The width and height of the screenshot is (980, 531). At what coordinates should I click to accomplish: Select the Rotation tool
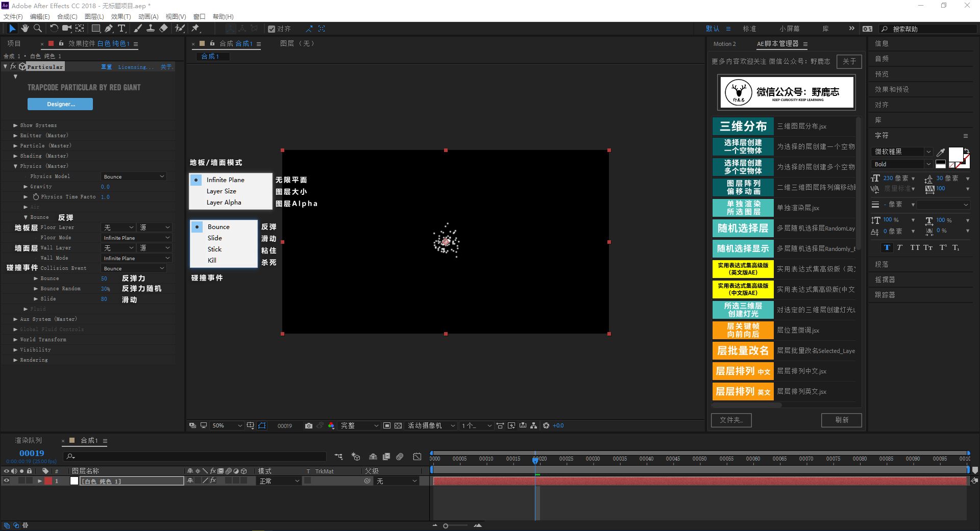[x=54, y=29]
